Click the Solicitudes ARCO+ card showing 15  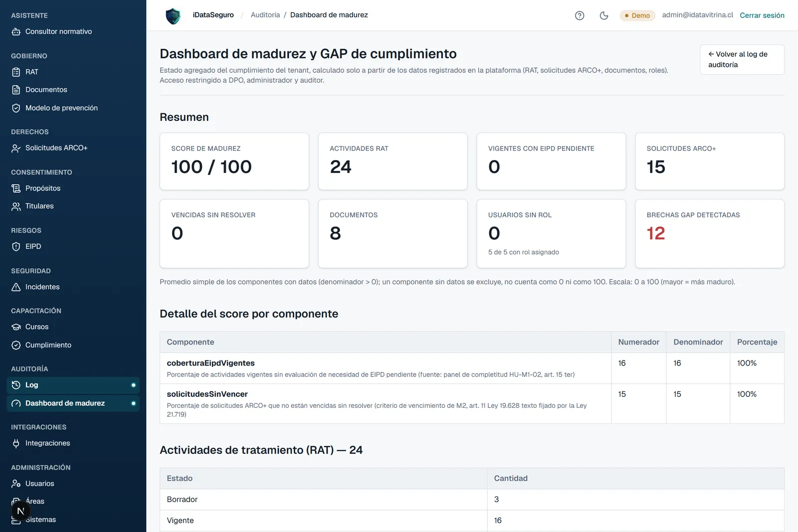(x=710, y=161)
